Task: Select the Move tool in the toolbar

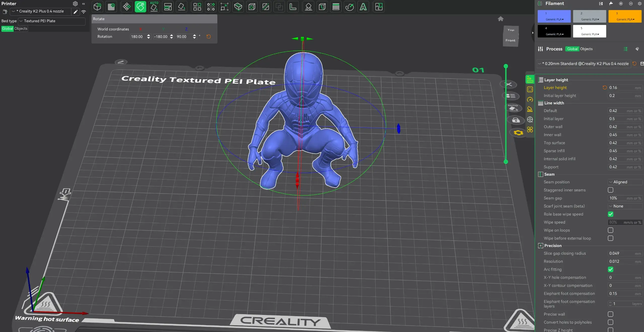Action: click(127, 7)
